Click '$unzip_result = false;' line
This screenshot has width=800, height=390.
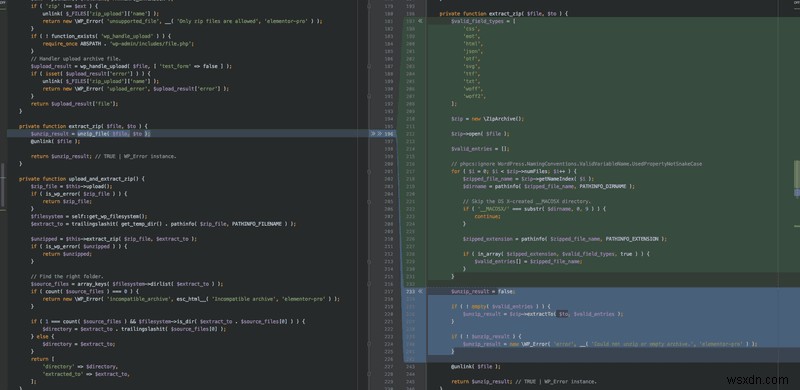(x=483, y=291)
